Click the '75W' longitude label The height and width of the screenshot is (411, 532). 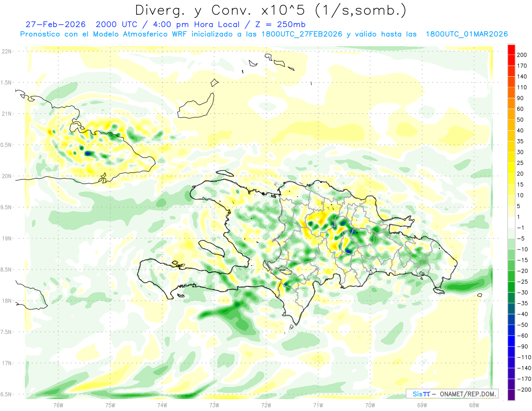[110, 405]
